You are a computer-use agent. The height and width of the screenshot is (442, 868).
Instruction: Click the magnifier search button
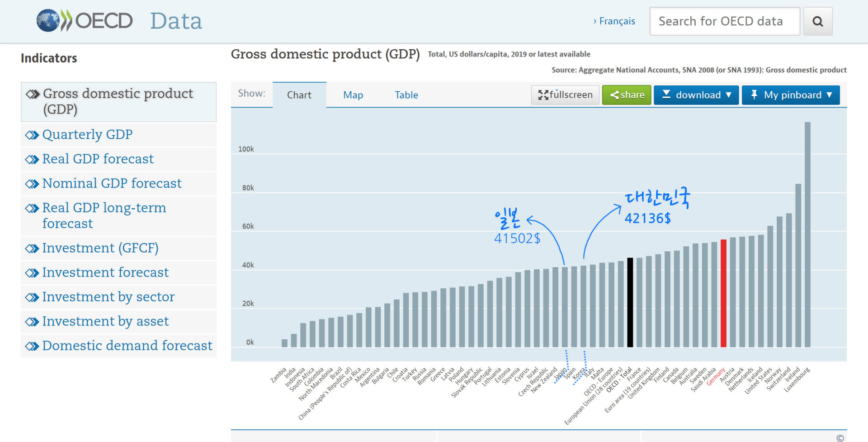tap(817, 21)
